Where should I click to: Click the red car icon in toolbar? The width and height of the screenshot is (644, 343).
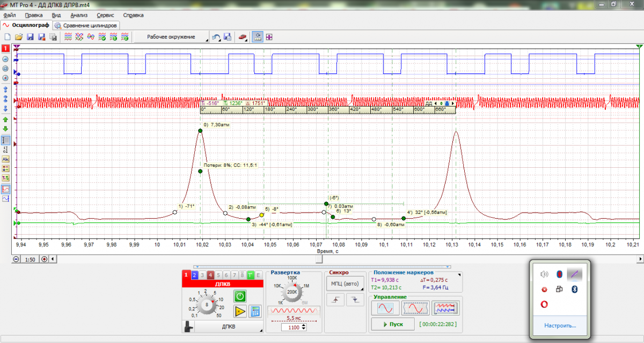point(243,37)
